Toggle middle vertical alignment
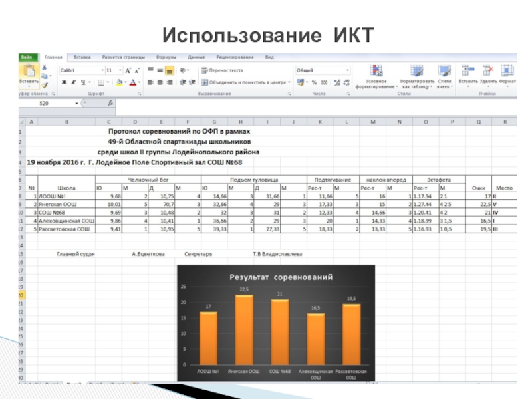The image size is (532, 399). point(160,70)
